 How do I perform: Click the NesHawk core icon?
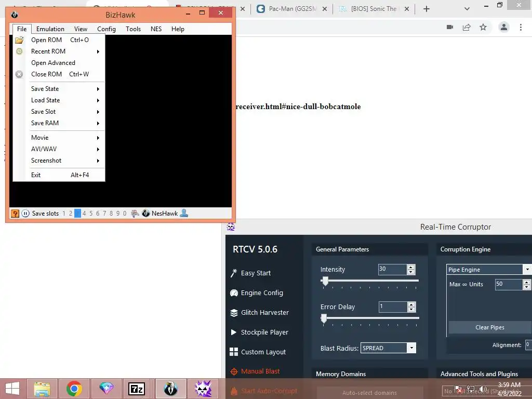tap(146, 214)
